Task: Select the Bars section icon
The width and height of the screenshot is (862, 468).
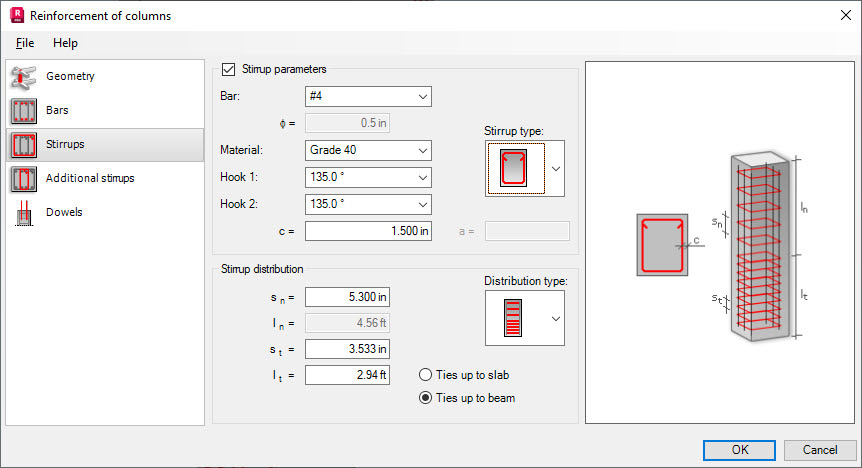Action: pos(24,111)
